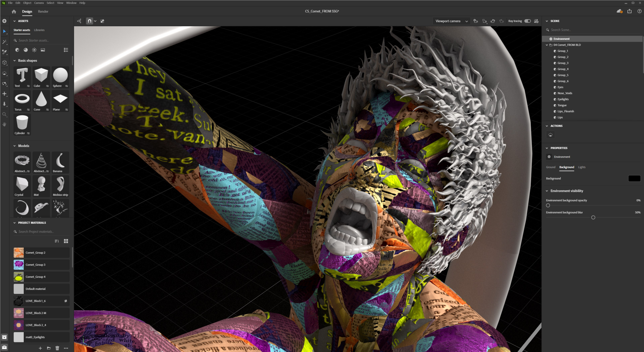Click the Search Project materials field

41,231
